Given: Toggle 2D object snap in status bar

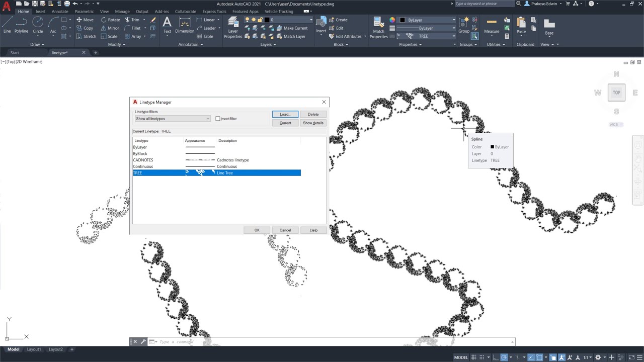Looking at the screenshot, I should [x=539, y=357].
